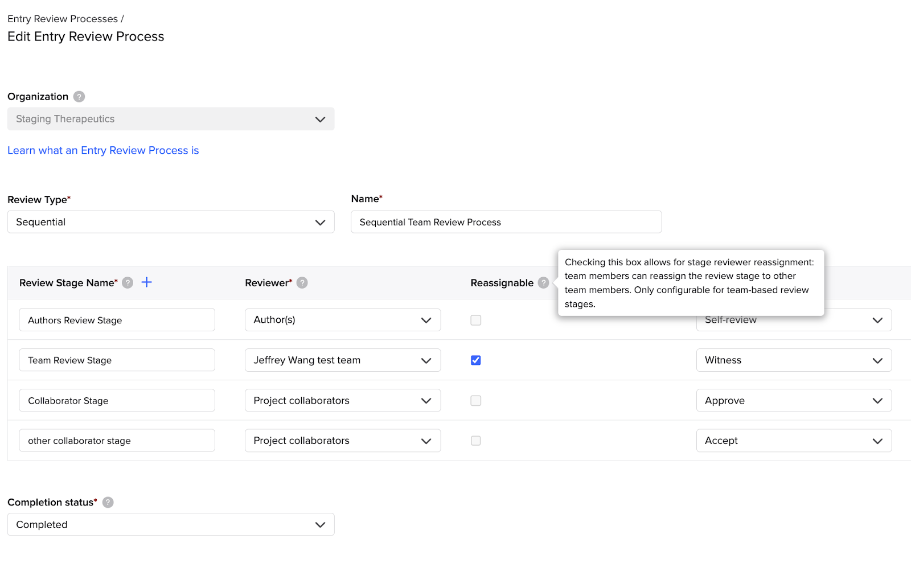The height and width of the screenshot is (588, 911).
Task: Click the Reassignable help question mark icon
Action: tap(544, 283)
